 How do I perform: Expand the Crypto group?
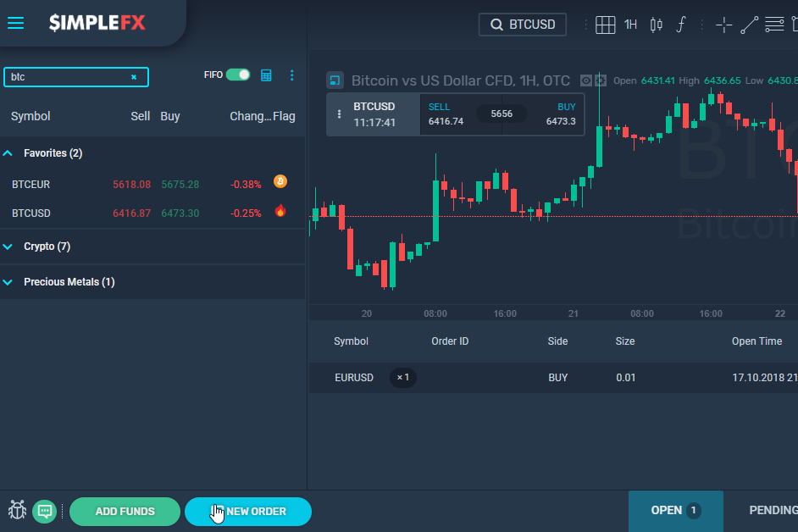(8, 247)
